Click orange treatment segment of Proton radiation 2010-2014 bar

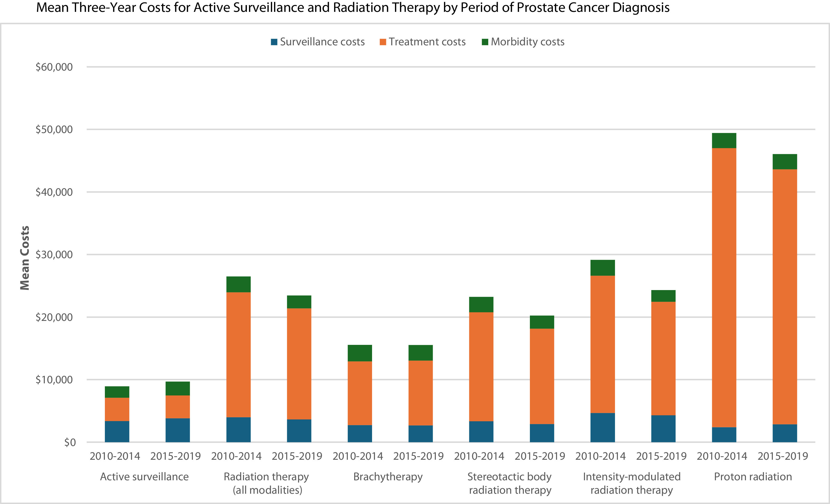pos(724,288)
